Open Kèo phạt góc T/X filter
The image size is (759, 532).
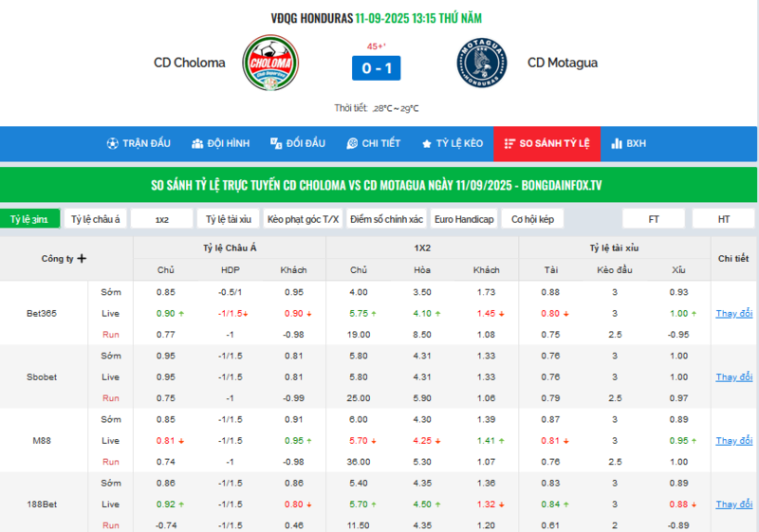coord(304,219)
